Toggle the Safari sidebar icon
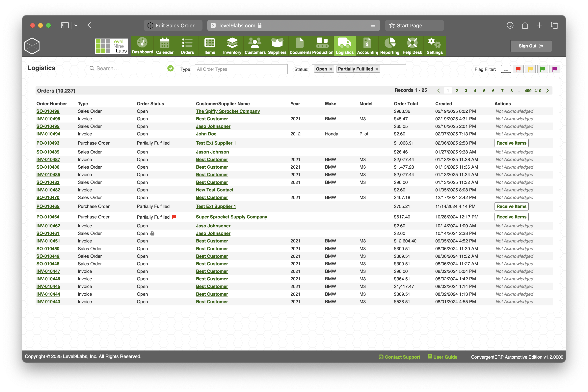The height and width of the screenshot is (392, 588). click(65, 25)
